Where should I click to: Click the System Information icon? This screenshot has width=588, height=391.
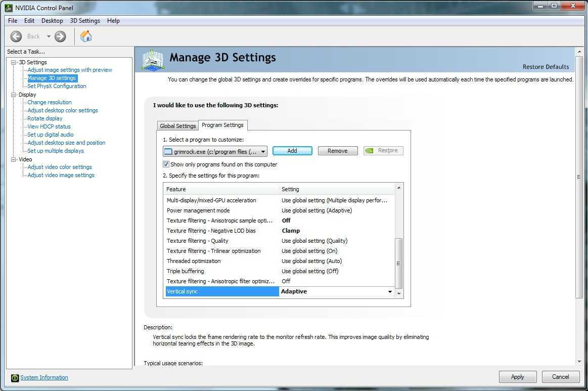pyautogui.click(x=15, y=378)
